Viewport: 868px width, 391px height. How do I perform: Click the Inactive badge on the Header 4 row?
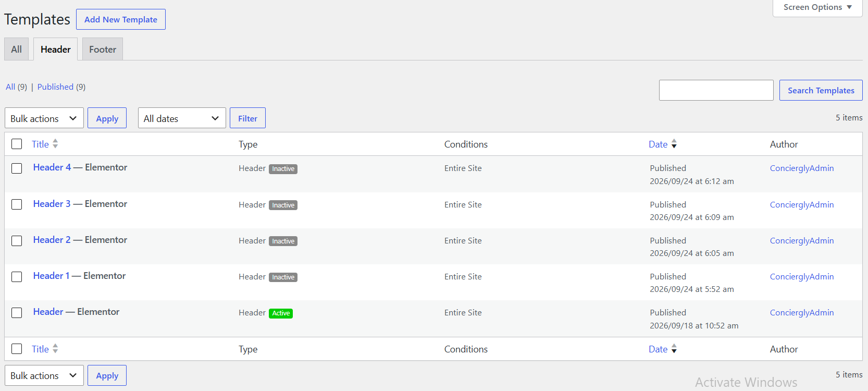pyautogui.click(x=283, y=169)
